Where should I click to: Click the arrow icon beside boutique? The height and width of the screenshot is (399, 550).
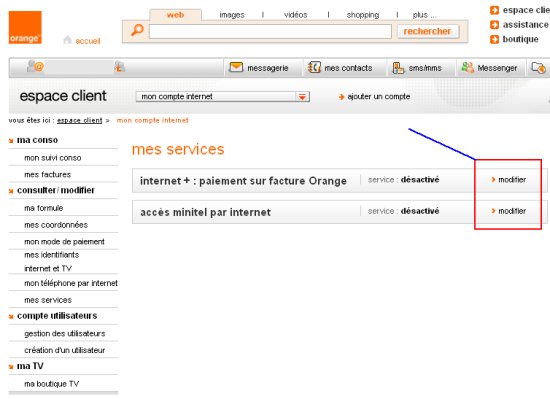pos(494,39)
